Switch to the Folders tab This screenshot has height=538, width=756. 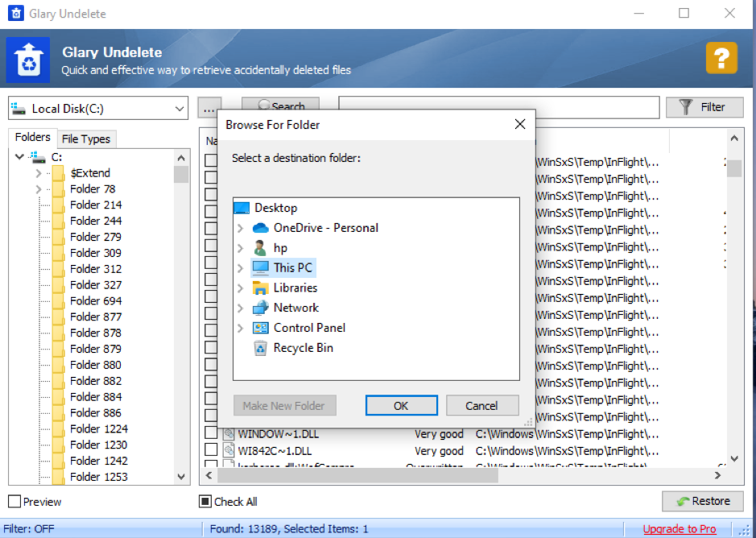(x=33, y=138)
